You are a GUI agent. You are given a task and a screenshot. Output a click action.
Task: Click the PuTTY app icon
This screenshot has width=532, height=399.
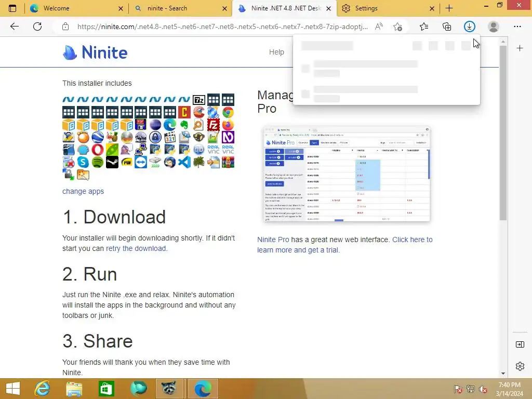[x=141, y=150]
